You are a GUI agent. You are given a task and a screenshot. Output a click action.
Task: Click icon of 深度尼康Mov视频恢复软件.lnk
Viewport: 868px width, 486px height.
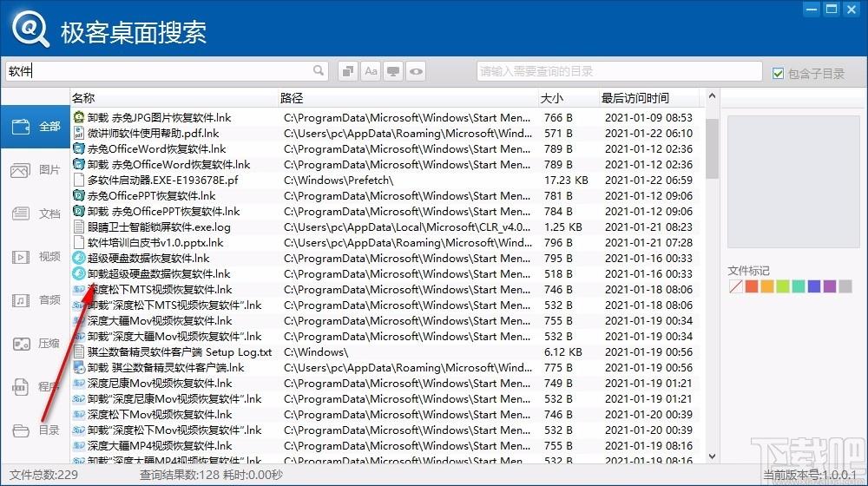(x=79, y=383)
